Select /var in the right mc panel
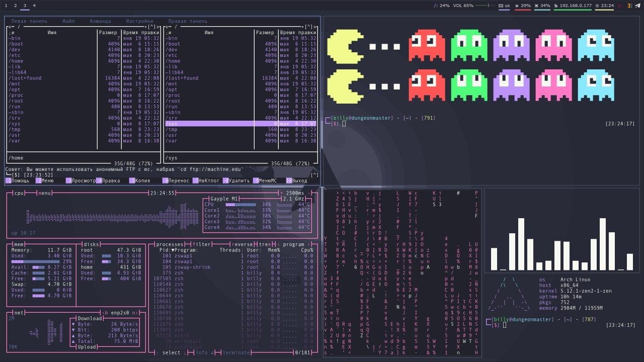The image size is (644, 362). tap(241, 141)
